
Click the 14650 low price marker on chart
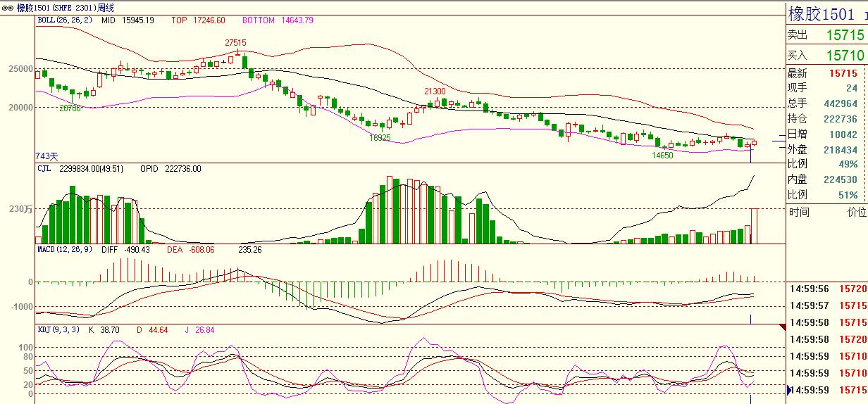tap(662, 156)
